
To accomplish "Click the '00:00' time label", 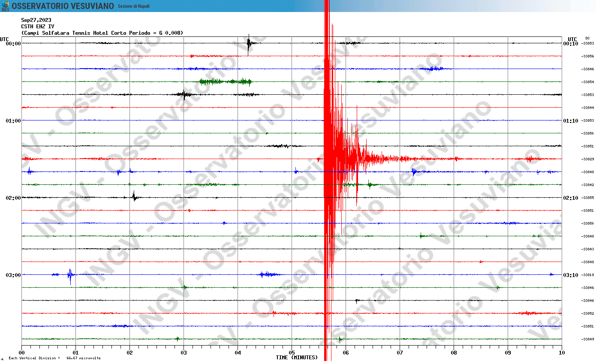I will [13, 44].
